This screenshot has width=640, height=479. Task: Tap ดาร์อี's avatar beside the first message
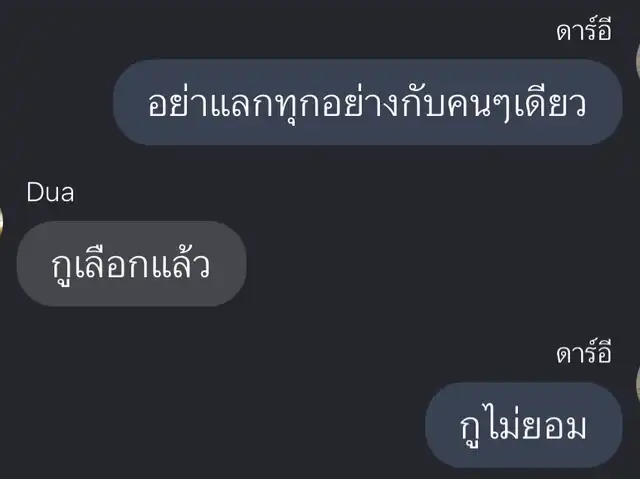point(638,61)
